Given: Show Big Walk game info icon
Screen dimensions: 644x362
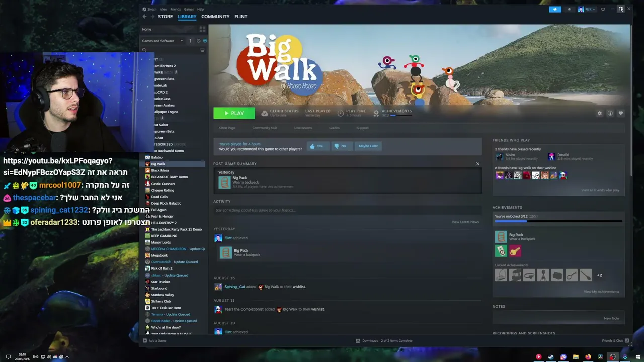Looking at the screenshot, I should pyautogui.click(x=610, y=113).
